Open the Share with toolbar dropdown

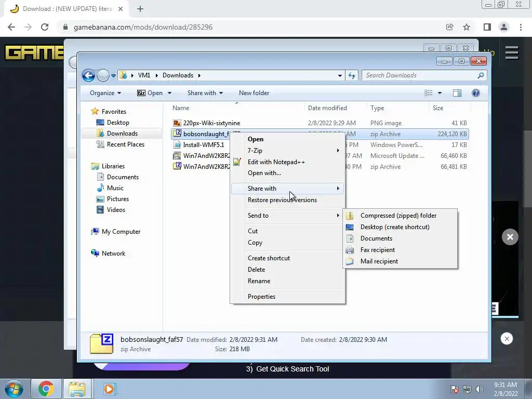(205, 93)
